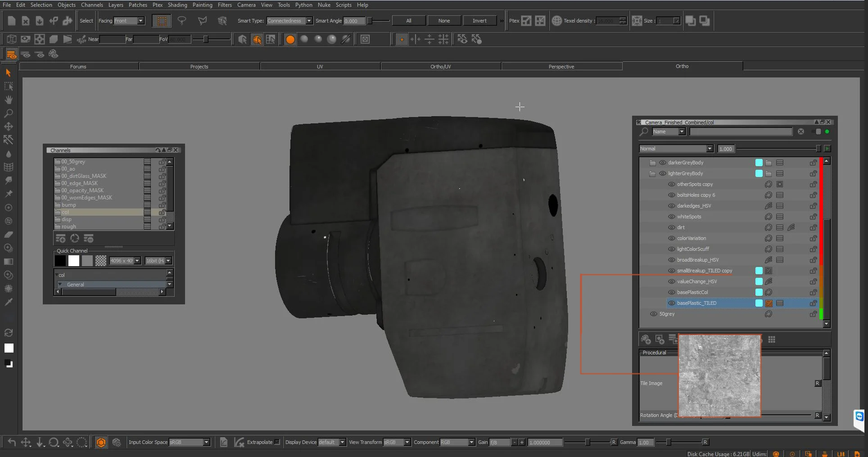Image resolution: width=868 pixels, height=457 pixels.
Task: Enable the Extrapolate checkbox
Action: coord(277,442)
